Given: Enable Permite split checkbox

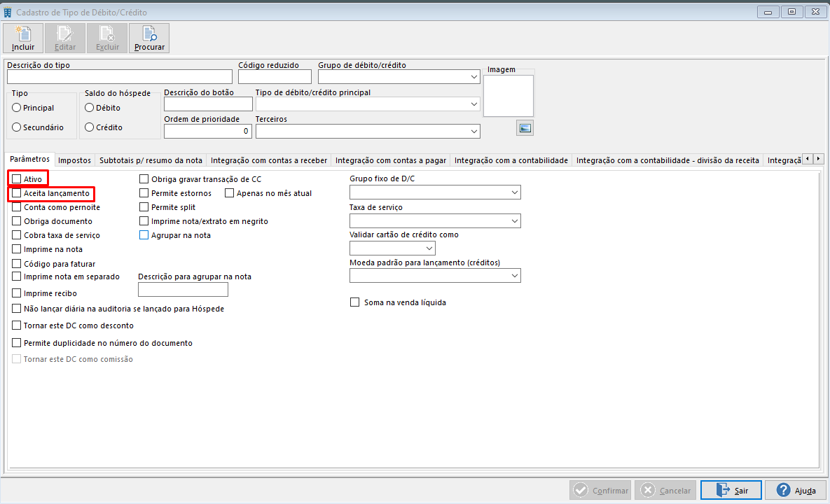Looking at the screenshot, I should pos(144,207).
